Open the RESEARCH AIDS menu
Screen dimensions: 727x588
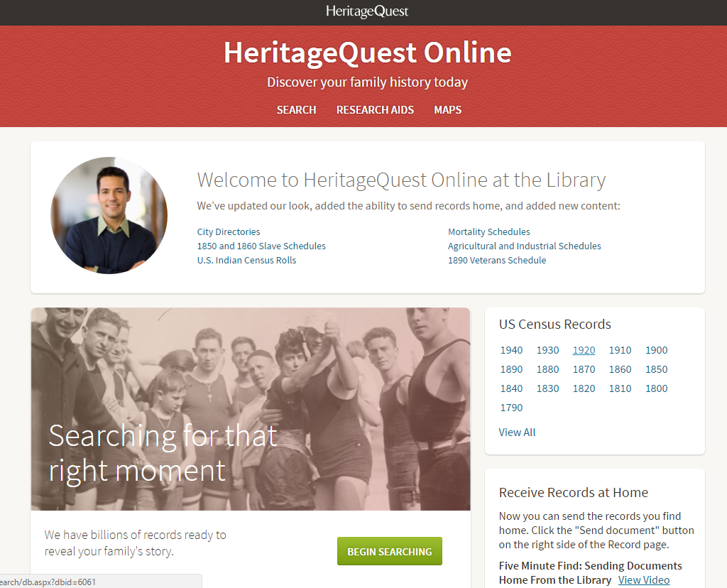click(375, 109)
